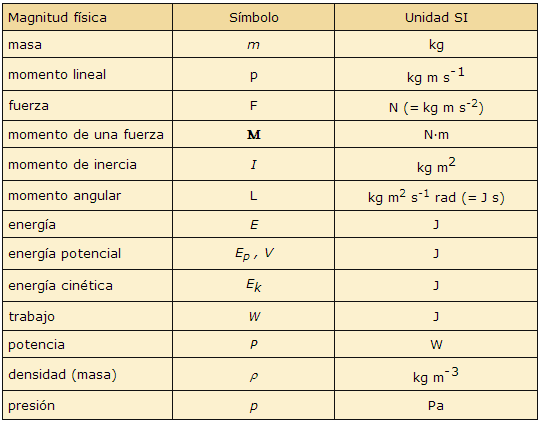The image size is (541, 422).
Task: Click the 'Unidad SI' header cell
Action: click(436, 18)
